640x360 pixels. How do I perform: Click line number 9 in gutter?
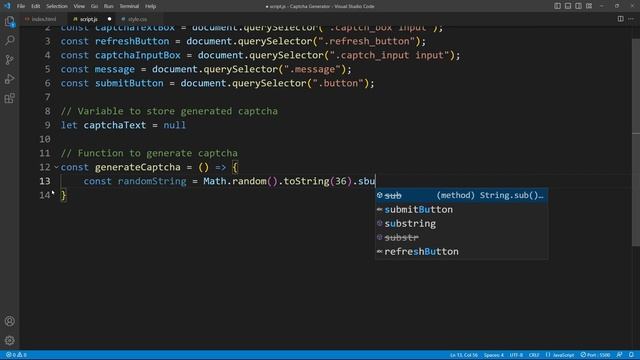click(x=48, y=125)
